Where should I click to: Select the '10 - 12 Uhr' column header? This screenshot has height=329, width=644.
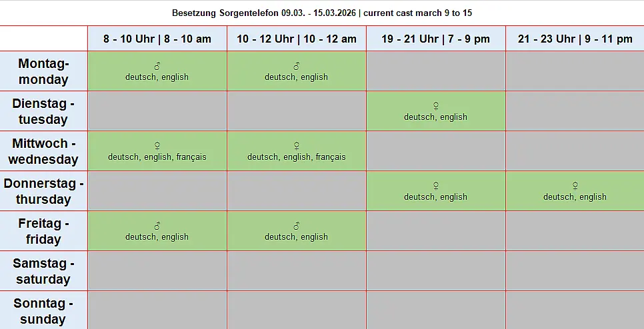pyautogui.click(x=297, y=39)
